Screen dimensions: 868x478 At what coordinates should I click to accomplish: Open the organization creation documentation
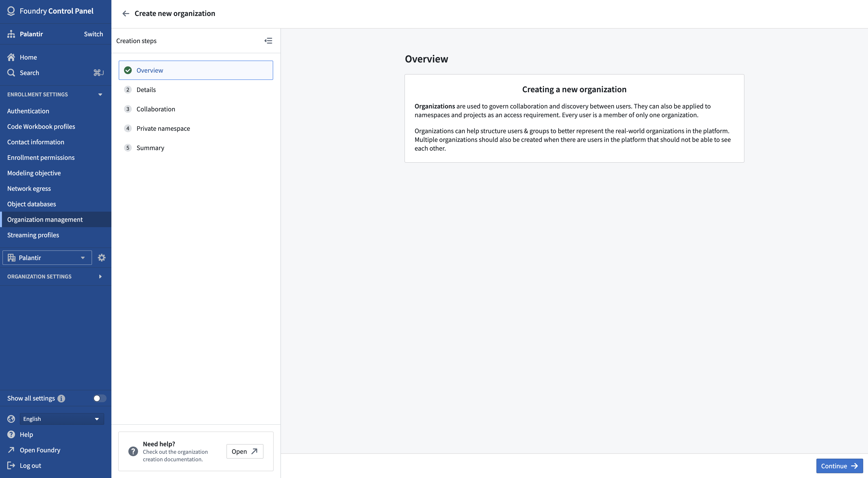click(x=245, y=451)
